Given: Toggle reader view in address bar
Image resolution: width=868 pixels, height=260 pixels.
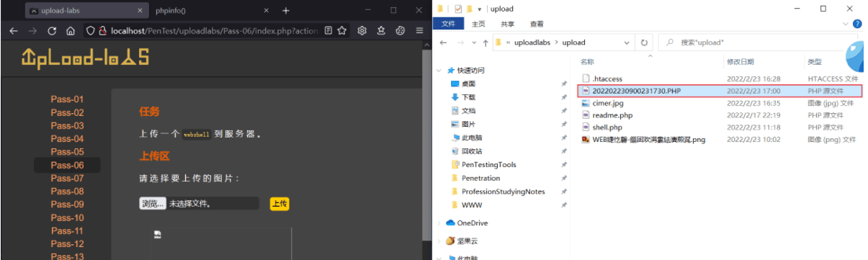Looking at the screenshot, I should 328,31.
